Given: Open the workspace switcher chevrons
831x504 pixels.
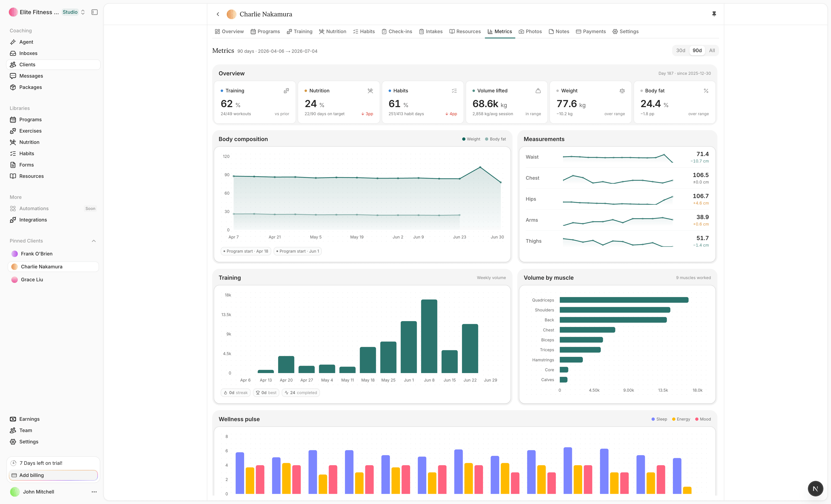Looking at the screenshot, I should [83, 12].
